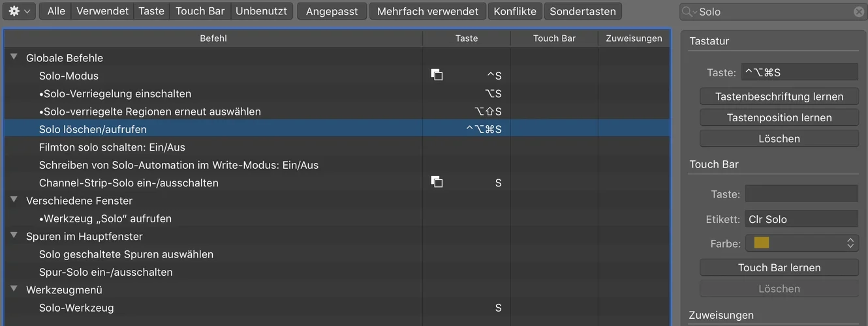868x326 pixels.
Task: Open the Farbe color dropdown
Action: coord(801,243)
